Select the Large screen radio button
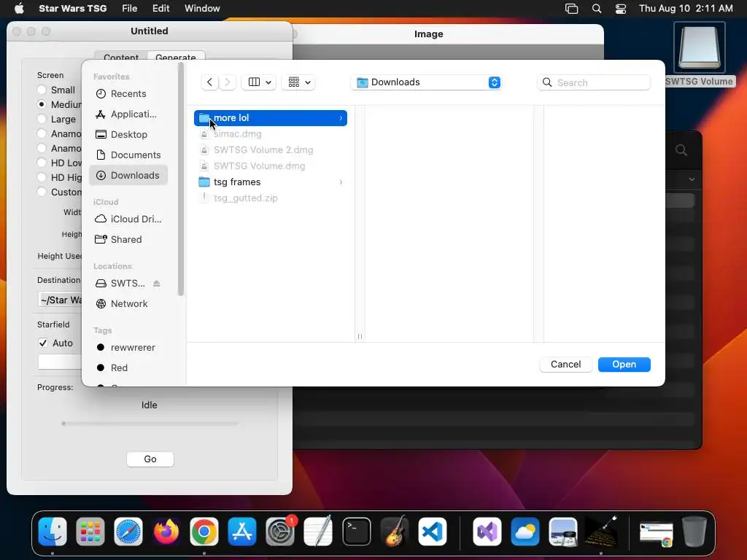 click(42, 119)
